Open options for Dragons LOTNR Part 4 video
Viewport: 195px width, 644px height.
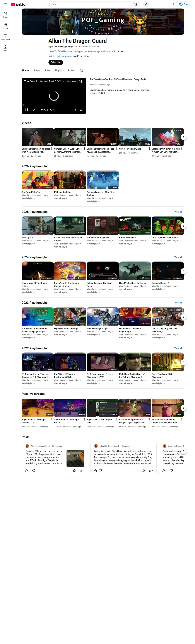[182, 149]
